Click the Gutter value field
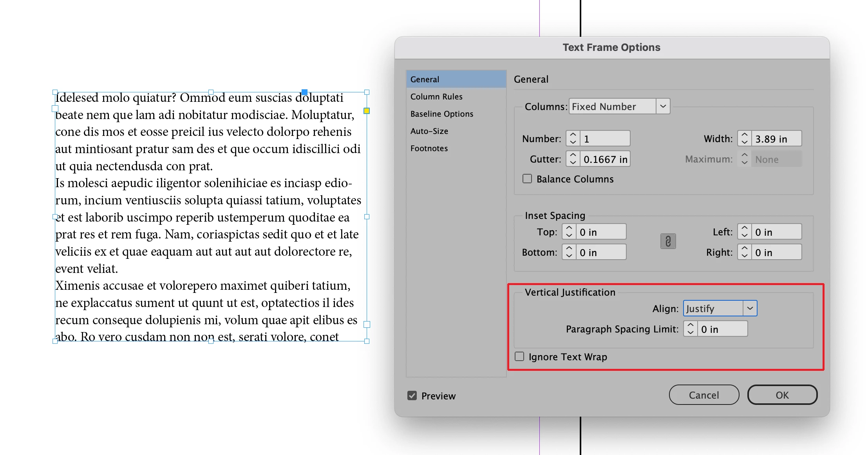The width and height of the screenshot is (868, 455). pos(605,159)
